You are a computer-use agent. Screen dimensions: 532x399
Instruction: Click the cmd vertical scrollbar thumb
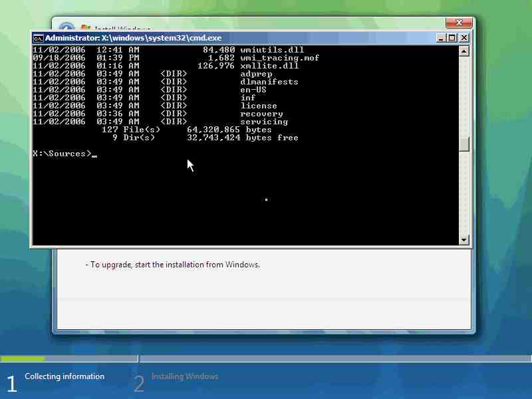(464, 145)
